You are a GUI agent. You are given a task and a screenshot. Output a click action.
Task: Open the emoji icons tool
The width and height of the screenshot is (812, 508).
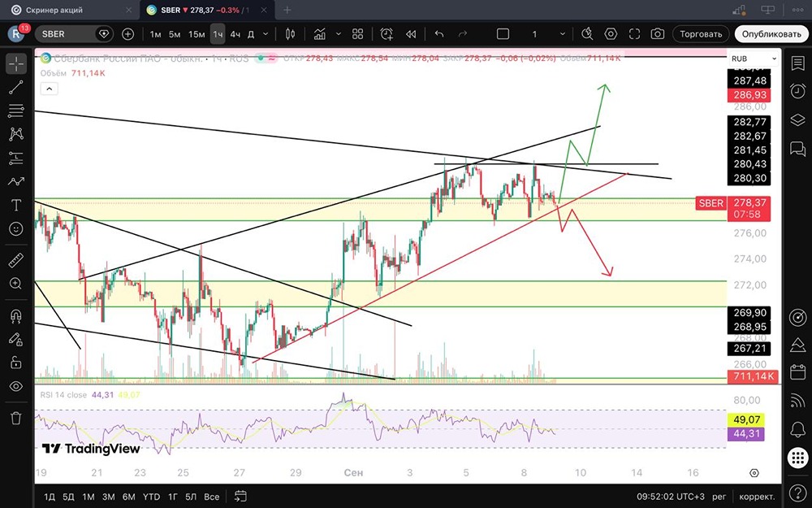click(x=16, y=228)
